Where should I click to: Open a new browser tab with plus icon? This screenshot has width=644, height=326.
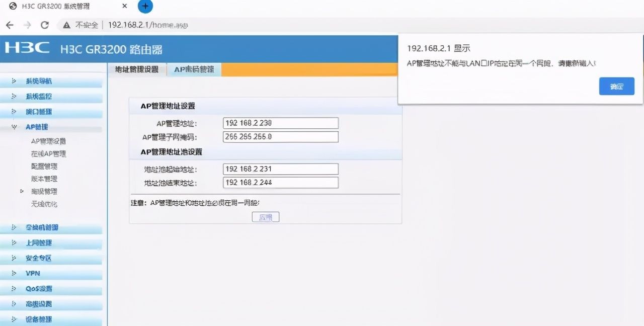(145, 6)
